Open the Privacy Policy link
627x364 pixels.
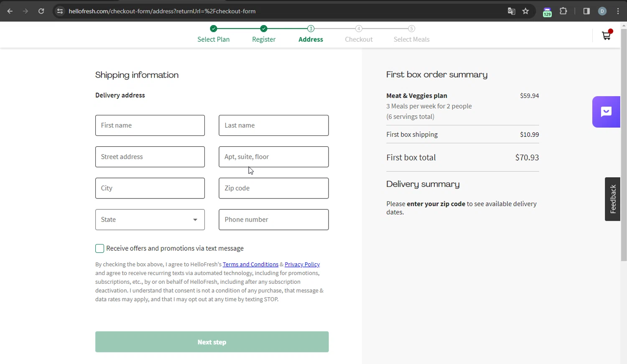pyautogui.click(x=302, y=264)
